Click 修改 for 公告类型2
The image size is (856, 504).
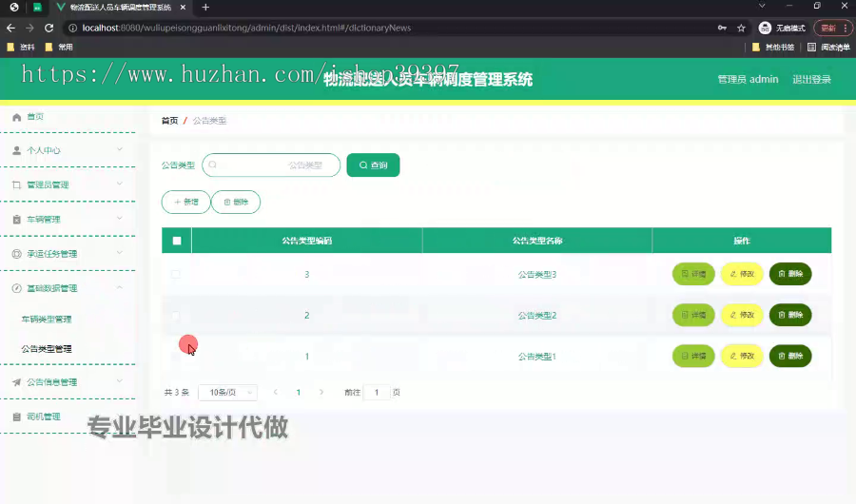[741, 315]
